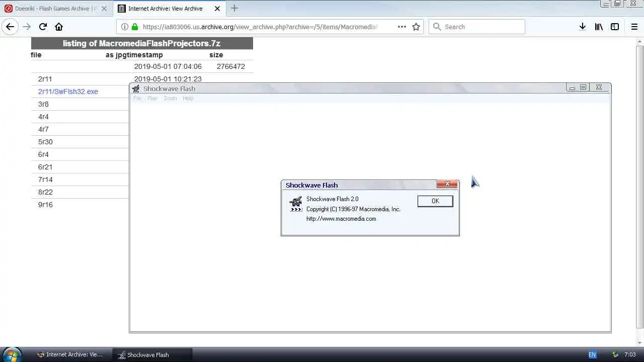Toggle the sidebar icon in Firefox toolbar
Image resolution: width=644 pixels, height=362 pixels.
(615, 27)
